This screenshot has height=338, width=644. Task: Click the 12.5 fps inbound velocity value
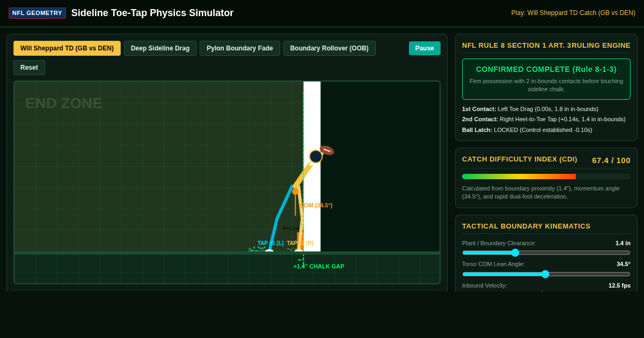pyautogui.click(x=619, y=285)
